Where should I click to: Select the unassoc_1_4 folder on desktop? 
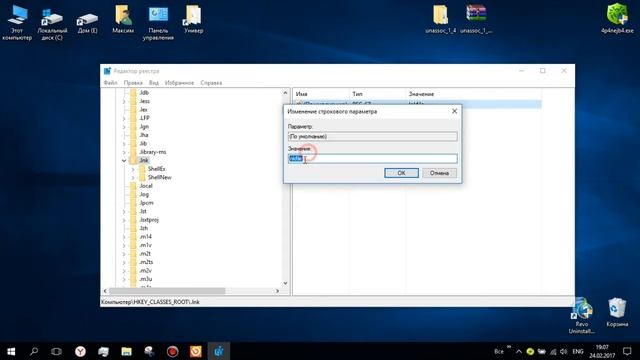(x=440, y=20)
